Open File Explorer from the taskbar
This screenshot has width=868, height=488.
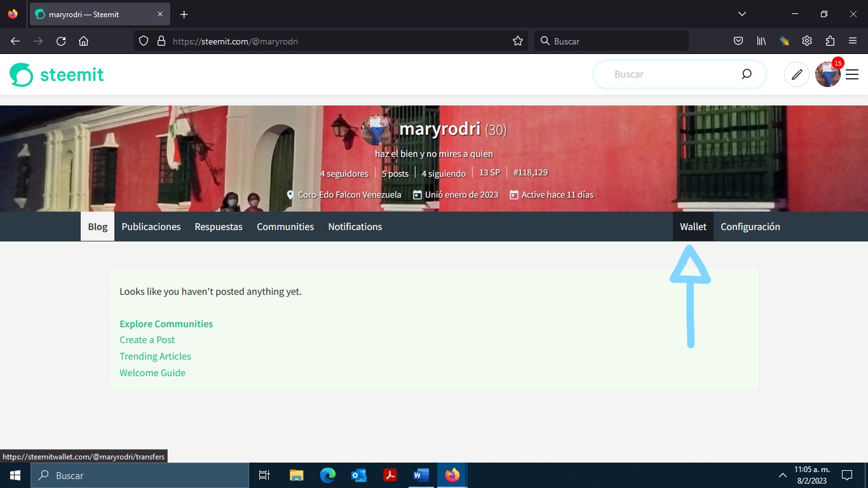pyautogui.click(x=297, y=475)
